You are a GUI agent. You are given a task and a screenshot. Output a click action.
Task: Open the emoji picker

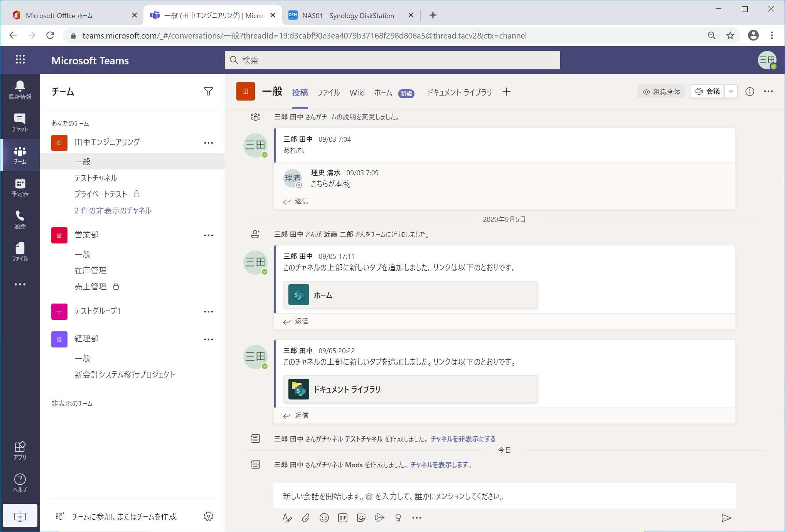coord(324,518)
